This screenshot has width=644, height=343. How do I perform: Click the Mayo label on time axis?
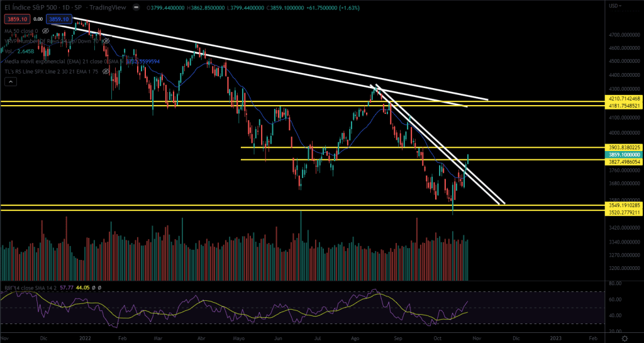click(238, 338)
